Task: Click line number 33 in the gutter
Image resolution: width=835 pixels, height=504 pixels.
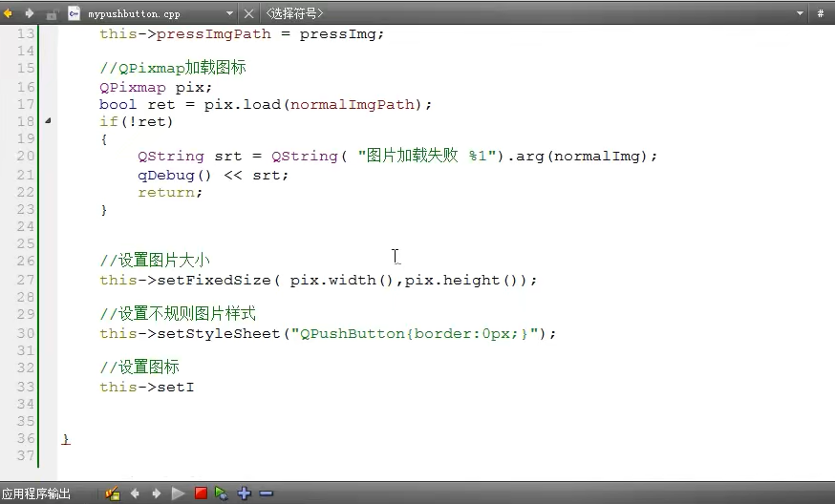Action: 26,387
